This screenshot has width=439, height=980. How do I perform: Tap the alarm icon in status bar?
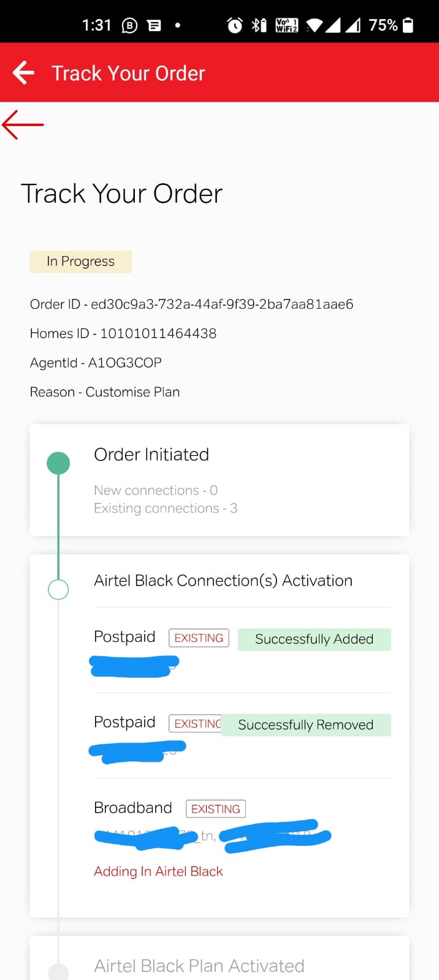235,25
